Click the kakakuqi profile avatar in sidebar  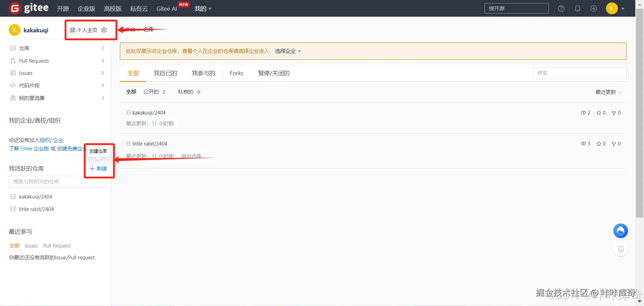point(15,30)
